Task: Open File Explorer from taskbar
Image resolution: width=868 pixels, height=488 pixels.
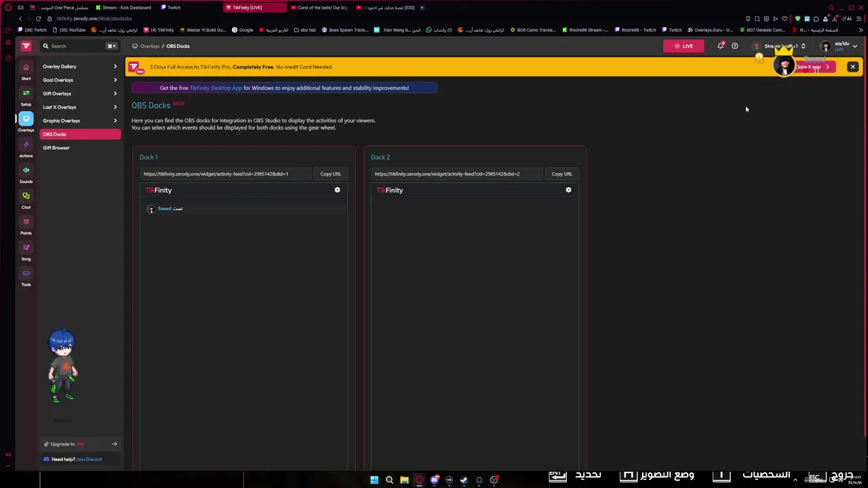Action: tap(404, 480)
